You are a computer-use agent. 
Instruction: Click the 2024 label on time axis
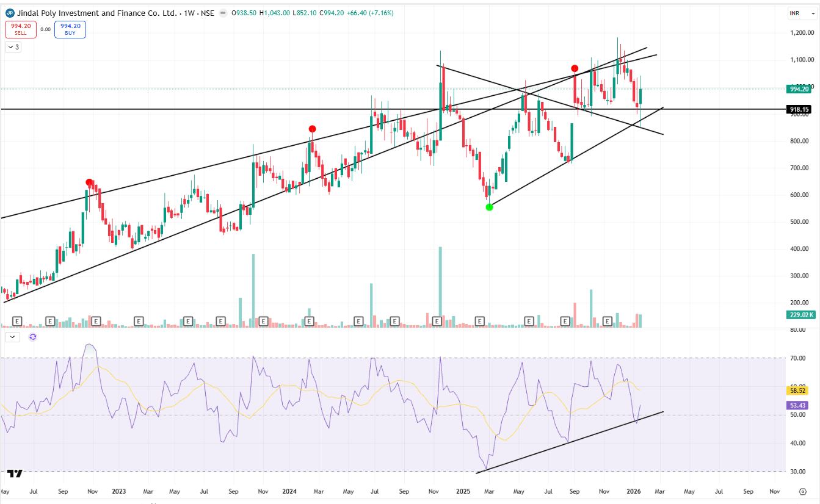click(289, 491)
